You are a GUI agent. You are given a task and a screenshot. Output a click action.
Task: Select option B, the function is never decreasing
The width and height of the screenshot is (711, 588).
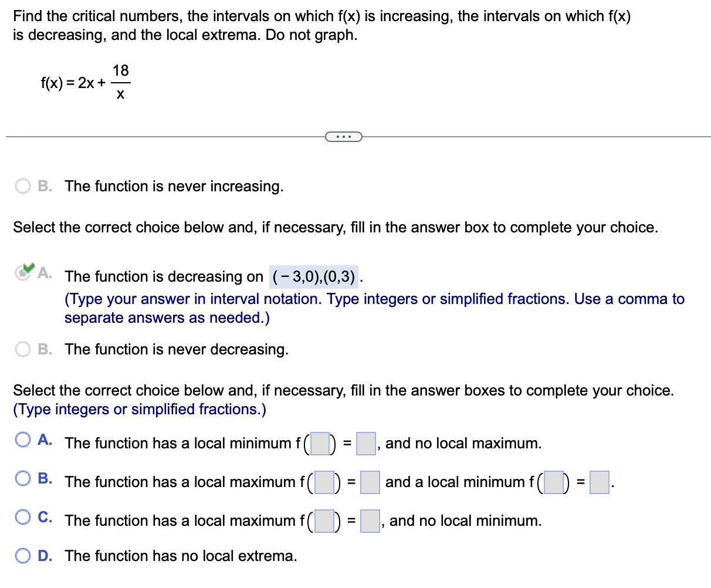click(x=22, y=349)
